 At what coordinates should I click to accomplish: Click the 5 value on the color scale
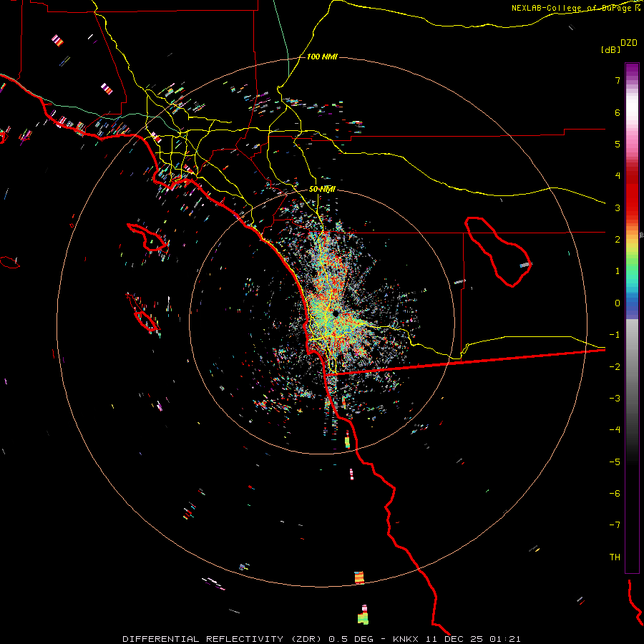click(618, 144)
